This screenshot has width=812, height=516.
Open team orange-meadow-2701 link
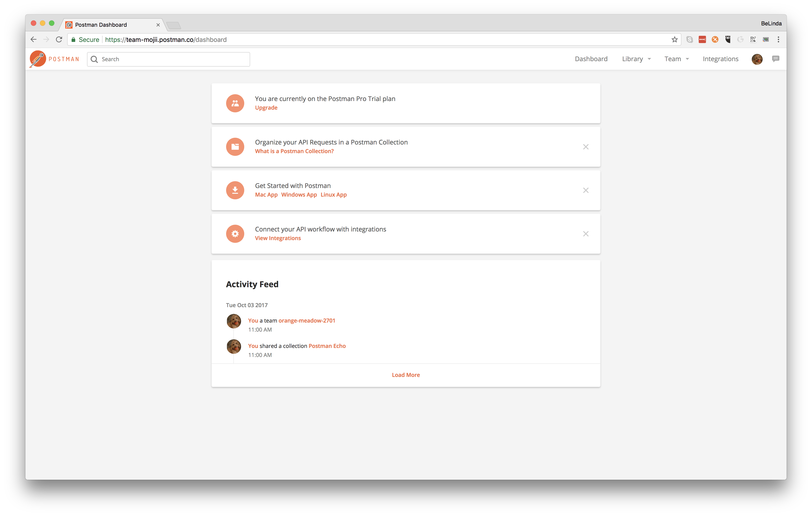pyautogui.click(x=307, y=321)
